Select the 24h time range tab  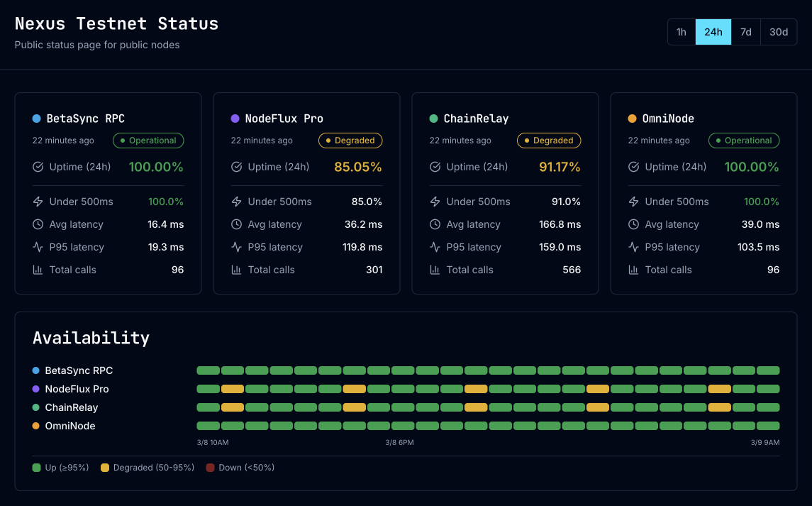click(x=713, y=32)
